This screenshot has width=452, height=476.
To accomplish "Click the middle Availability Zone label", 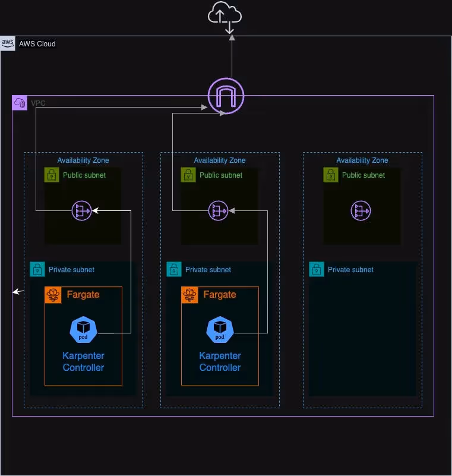I will tap(220, 160).
